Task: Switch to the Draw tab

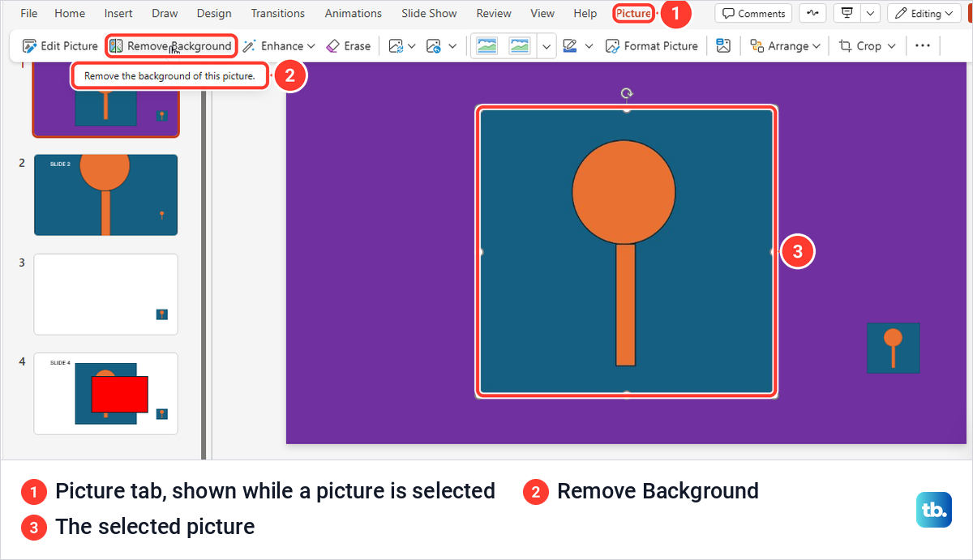Action: pyautogui.click(x=165, y=13)
